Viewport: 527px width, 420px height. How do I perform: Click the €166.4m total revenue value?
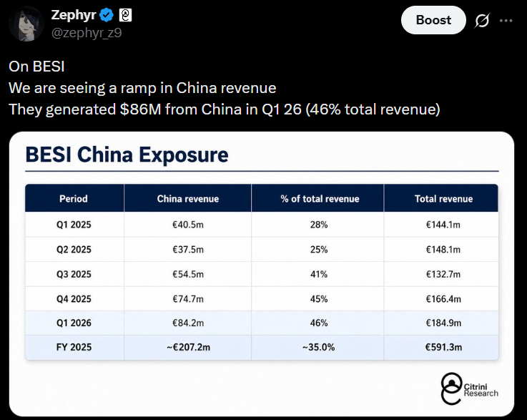pos(443,299)
